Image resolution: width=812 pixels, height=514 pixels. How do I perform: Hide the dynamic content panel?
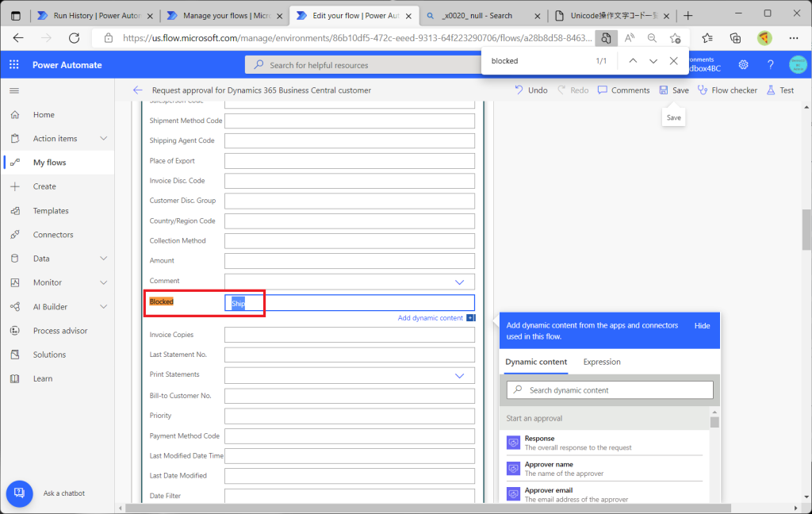703,326
